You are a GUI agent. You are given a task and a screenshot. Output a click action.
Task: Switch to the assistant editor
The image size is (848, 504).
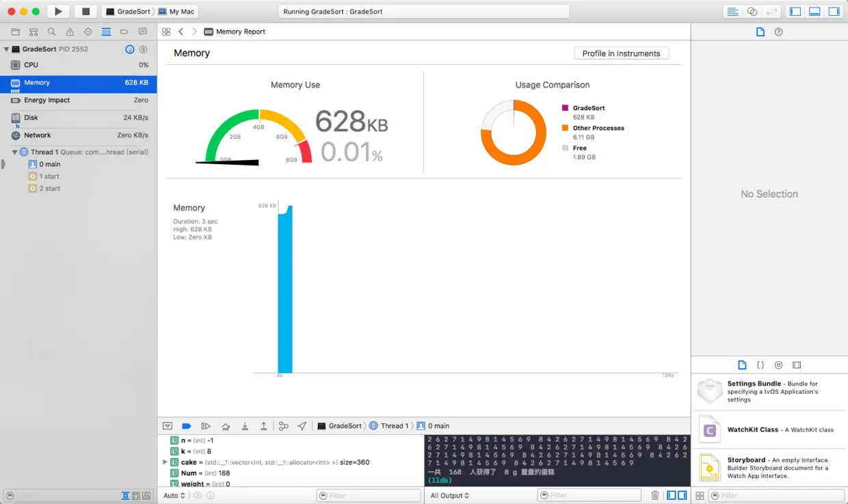(x=752, y=12)
